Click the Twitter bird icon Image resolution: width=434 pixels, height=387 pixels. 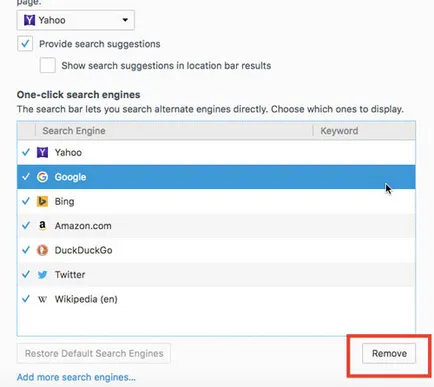click(x=42, y=275)
